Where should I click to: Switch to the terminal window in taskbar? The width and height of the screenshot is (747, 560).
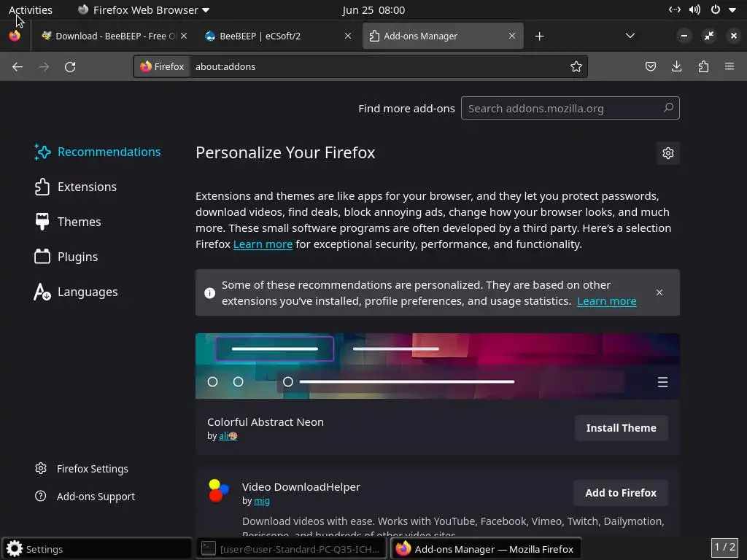[292, 549]
